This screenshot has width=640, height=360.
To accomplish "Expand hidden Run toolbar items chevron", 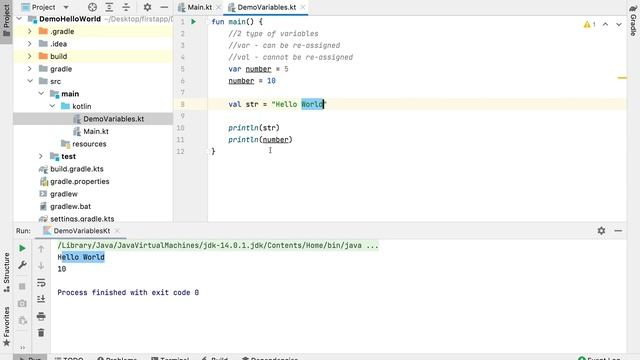I will pyautogui.click(x=22, y=347).
